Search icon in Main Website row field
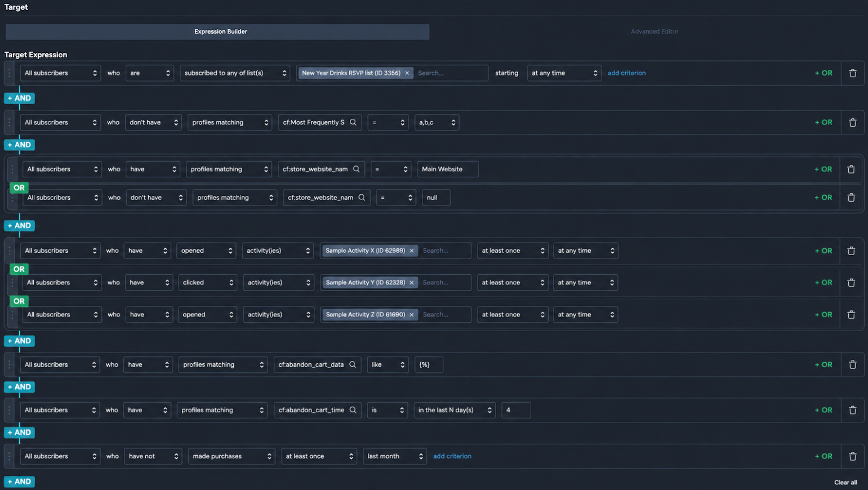The width and height of the screenshot is (868, 490). click(x=357, y=169)
